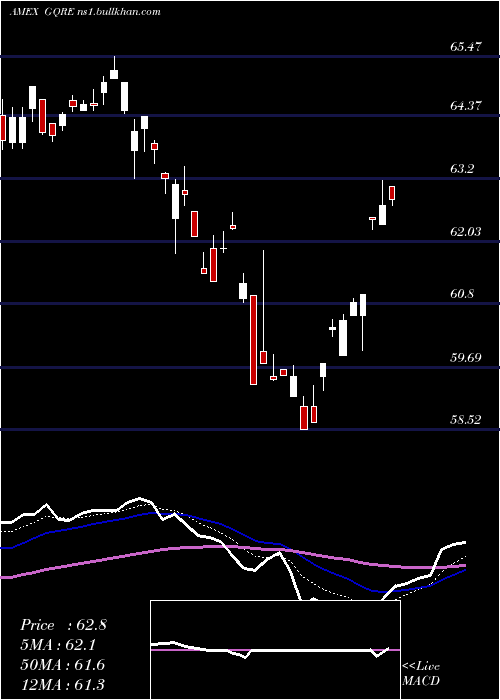Select the 59.69 price level label
The image size is (500, 700).
pos(466,358)
